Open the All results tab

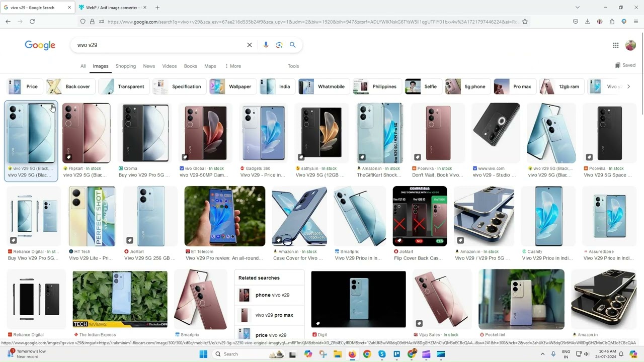83,66
